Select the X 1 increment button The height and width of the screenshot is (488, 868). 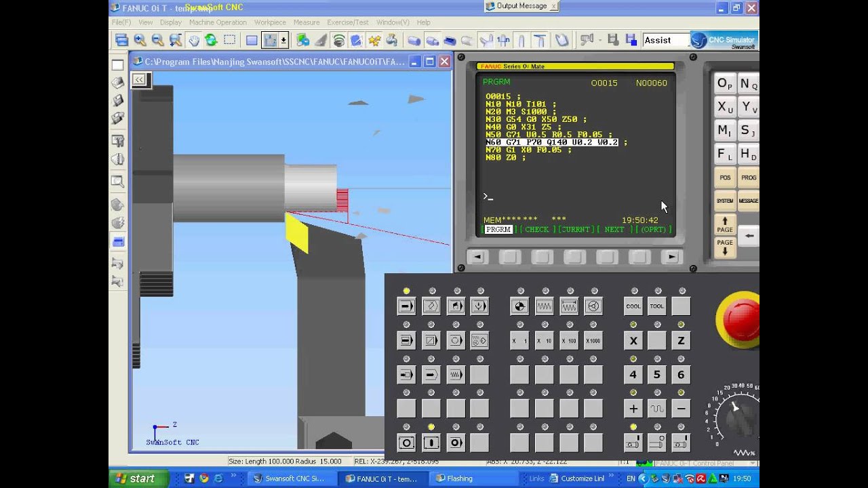coord(519,340)
